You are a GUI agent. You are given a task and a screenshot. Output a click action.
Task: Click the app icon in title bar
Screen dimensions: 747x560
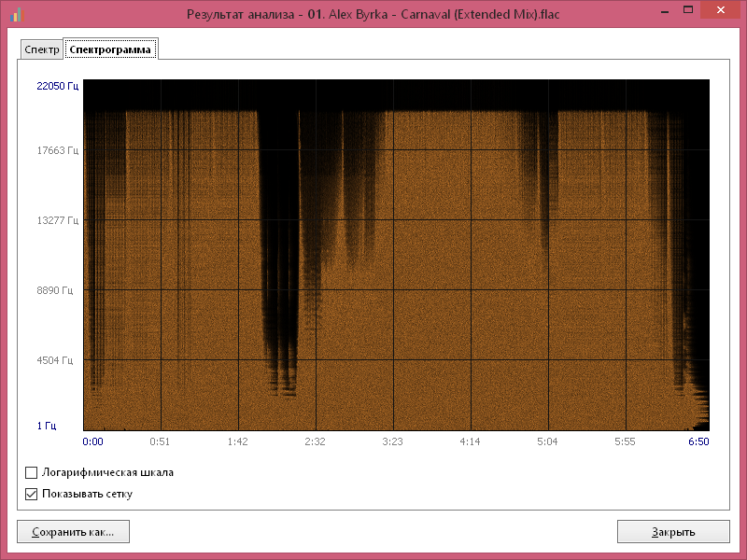point(17,14)
